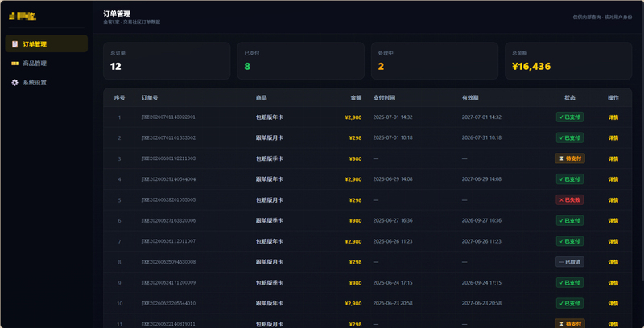The width and height of the screenshot is (644, 328).
Task: Open 详情 for the 已失败 order row 5
Action: [613, 200]
